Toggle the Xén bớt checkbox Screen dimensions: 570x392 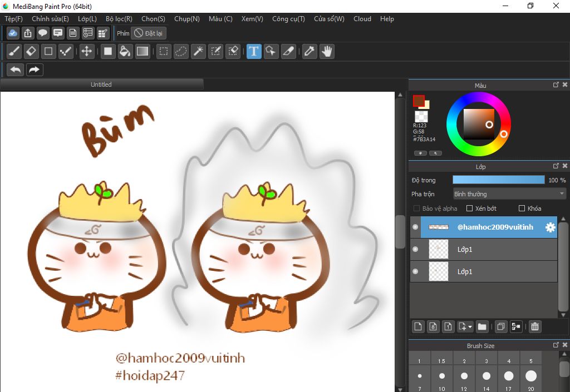click(x=469, y=209)
